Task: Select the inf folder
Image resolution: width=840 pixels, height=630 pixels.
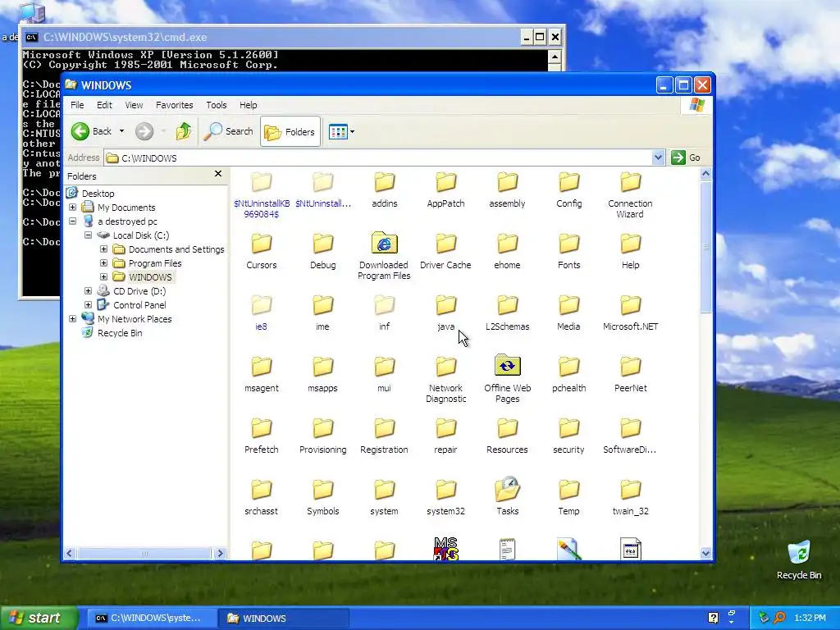Action: [384, 313]
